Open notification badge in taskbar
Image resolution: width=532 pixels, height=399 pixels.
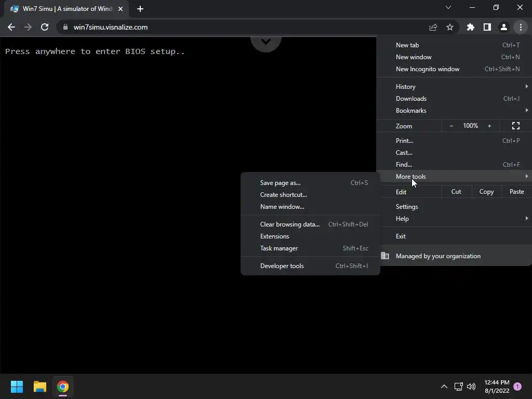(517, 387)
